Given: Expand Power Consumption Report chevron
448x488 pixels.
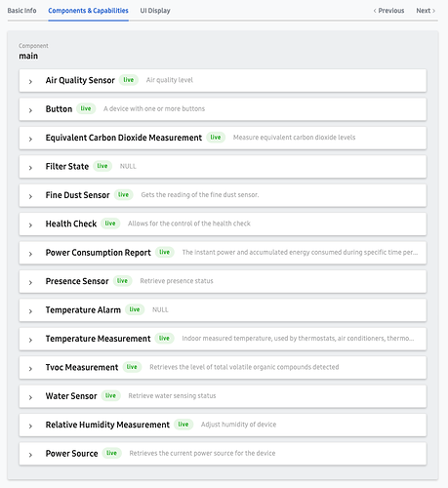Looking at the screenshot, I should coord(30,254).
